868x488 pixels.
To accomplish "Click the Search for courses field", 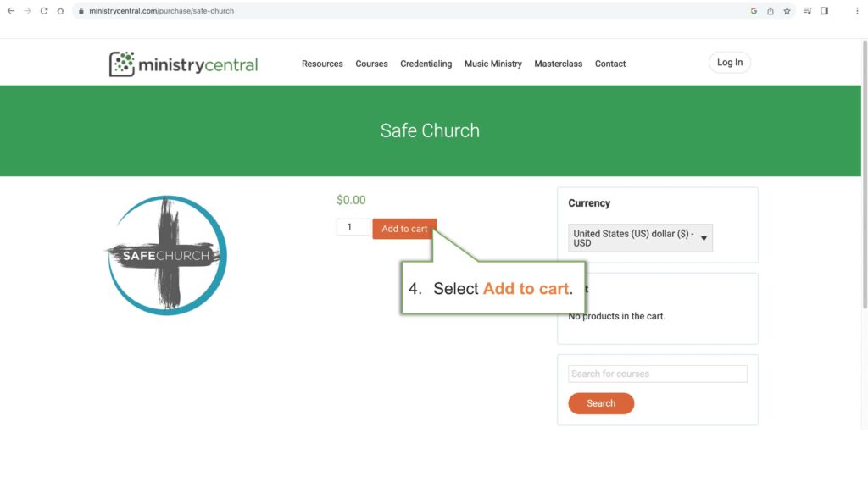I will (x=658, y=374).
